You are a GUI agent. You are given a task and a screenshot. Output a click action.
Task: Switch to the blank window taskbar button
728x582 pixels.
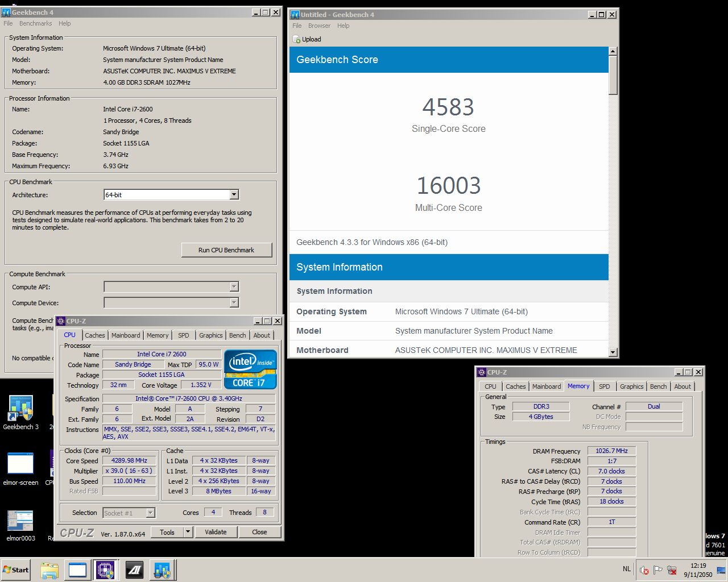point(77,570)
